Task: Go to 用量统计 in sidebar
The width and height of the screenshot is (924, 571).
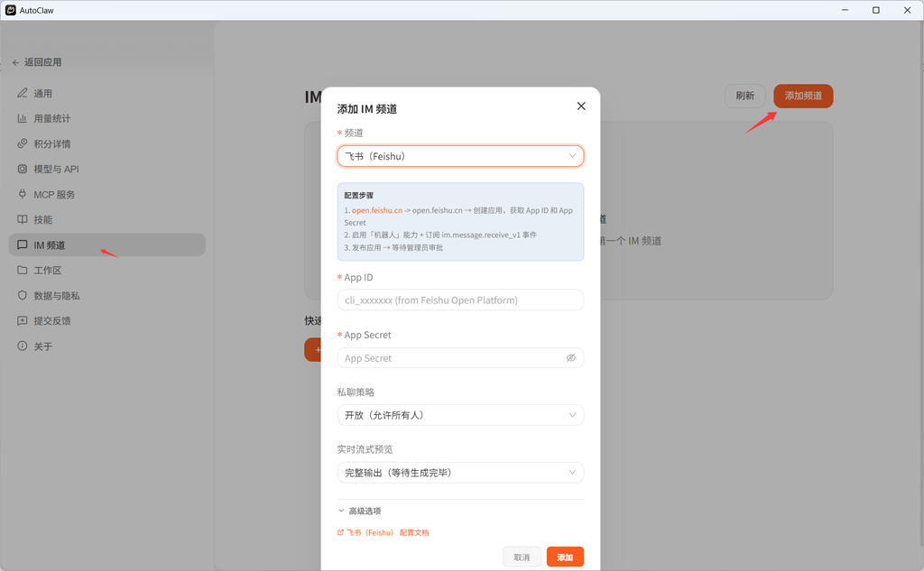Action: [x=106, y=118]
